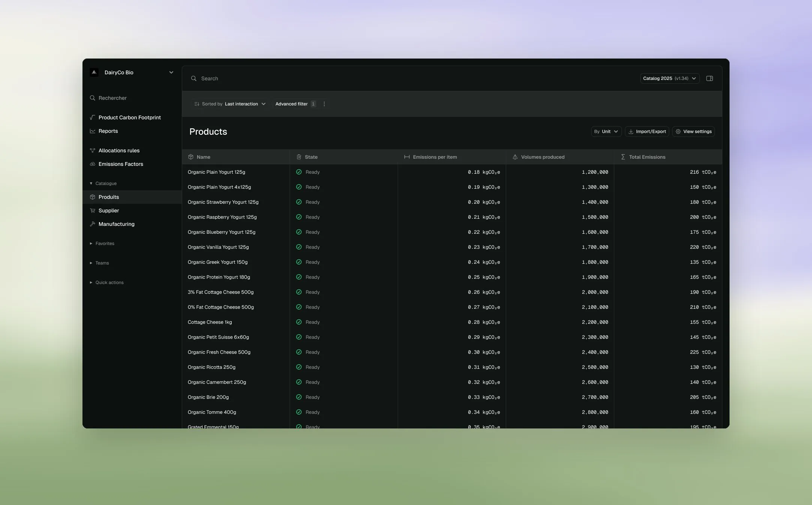Screen dimensions: 812x505
Task: Open the Catalog 2025 version dropdown
Action: coord(670,78)
